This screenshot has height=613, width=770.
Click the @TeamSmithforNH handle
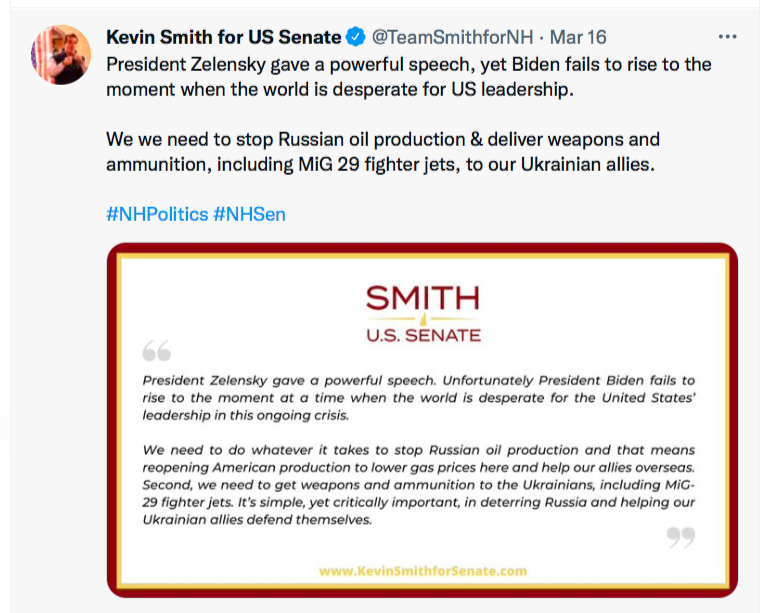[x=452, y=38]
